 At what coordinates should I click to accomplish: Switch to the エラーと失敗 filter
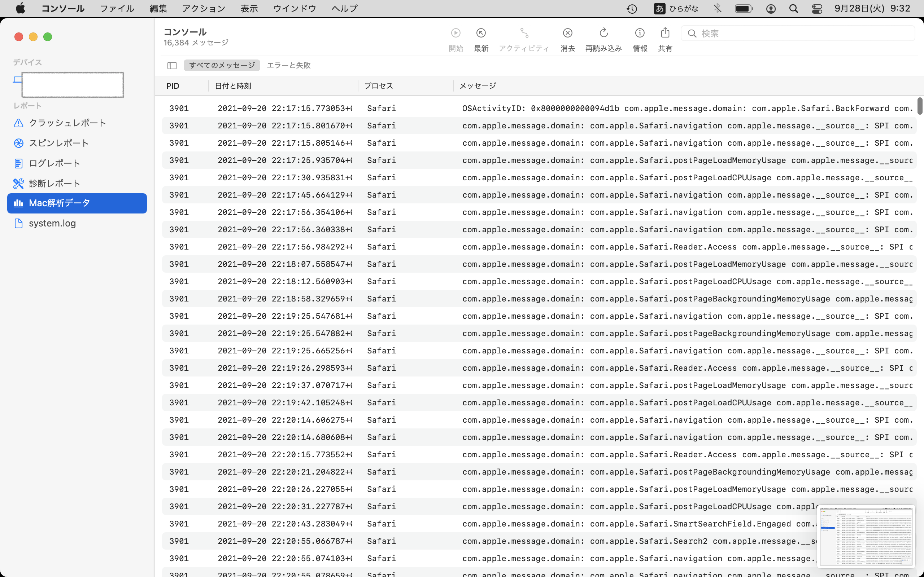click(x=288, y=65)
